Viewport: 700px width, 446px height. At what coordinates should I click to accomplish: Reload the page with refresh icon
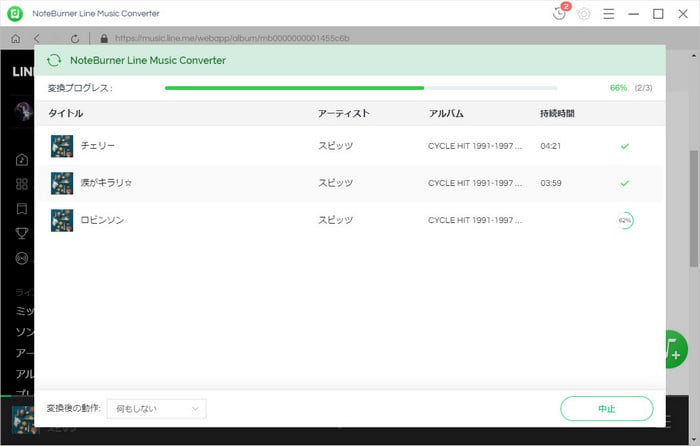pos(75,39)
